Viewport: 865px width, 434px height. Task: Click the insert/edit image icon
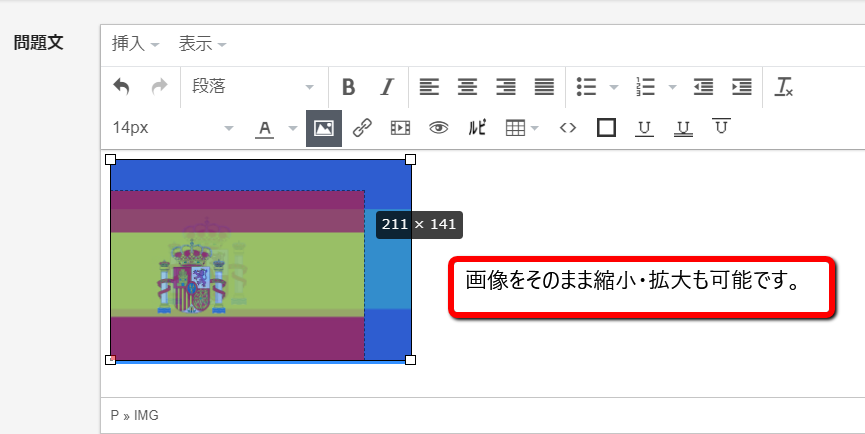(323, 128)
